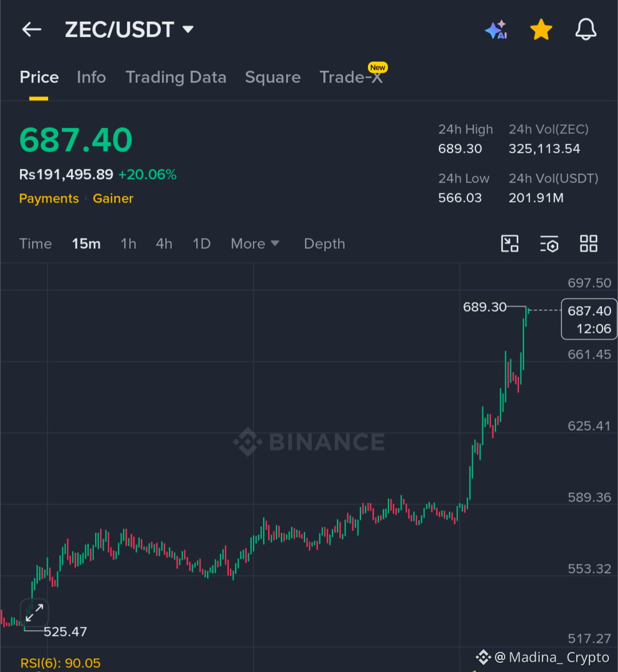The width and height of the screenshot is (618, 672).
Task: Tap the Gainer tag
Action: 113,198
